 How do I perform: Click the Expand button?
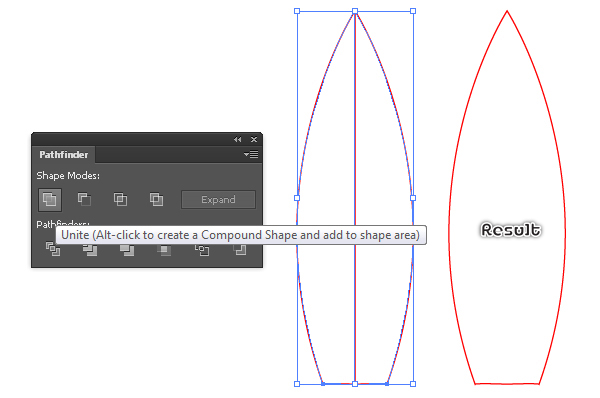click(218, 199)
